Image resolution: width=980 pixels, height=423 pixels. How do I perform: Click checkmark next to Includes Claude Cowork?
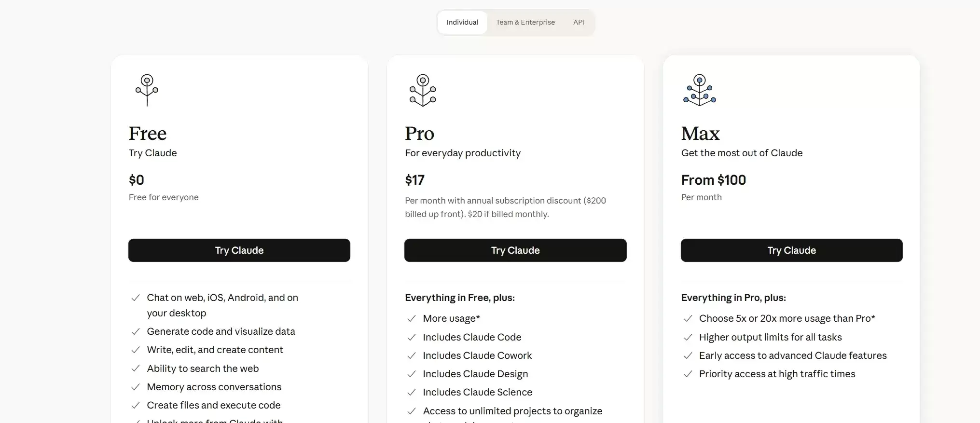412,355
